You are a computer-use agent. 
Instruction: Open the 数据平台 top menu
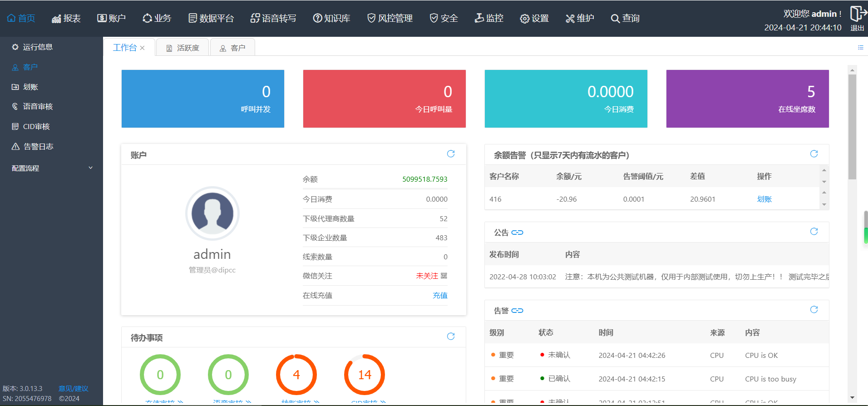pos(211,18)
